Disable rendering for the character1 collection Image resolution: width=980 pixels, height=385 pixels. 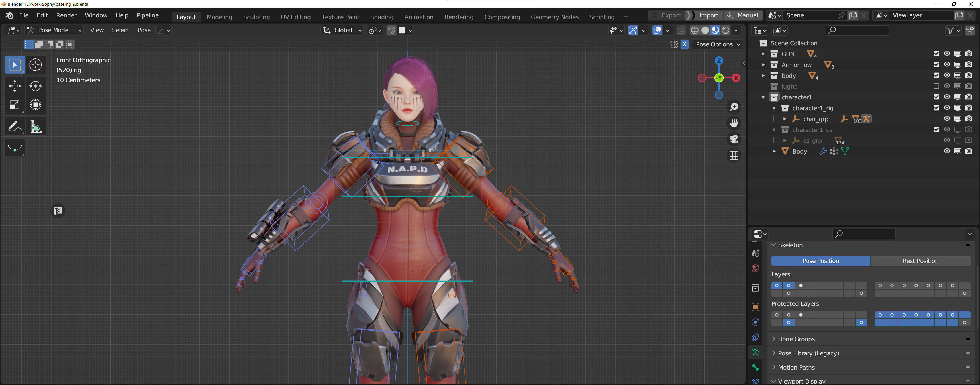pos(969,97)
